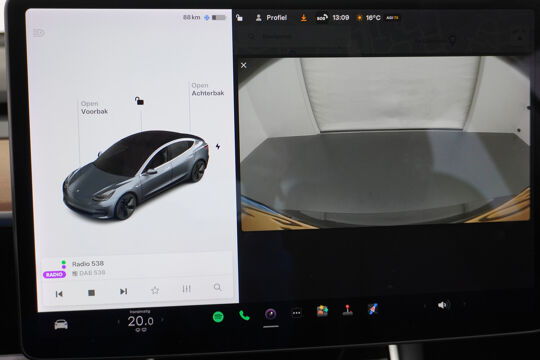Toggle the headlights indicator icon
The width and height of the screenshot is (540, 360).
(39, 33)
